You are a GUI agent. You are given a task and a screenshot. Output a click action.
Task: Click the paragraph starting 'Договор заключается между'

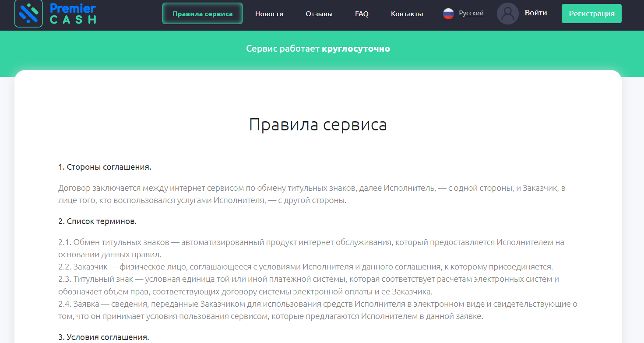click(312, 194)
